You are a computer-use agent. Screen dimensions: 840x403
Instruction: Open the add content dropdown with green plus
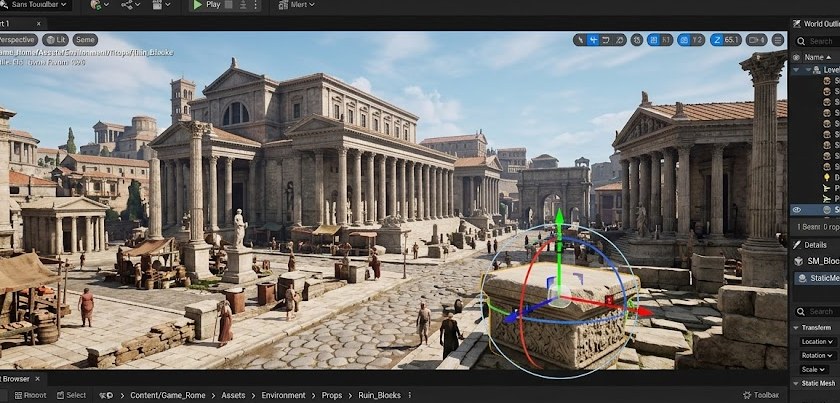pos(99,5)
